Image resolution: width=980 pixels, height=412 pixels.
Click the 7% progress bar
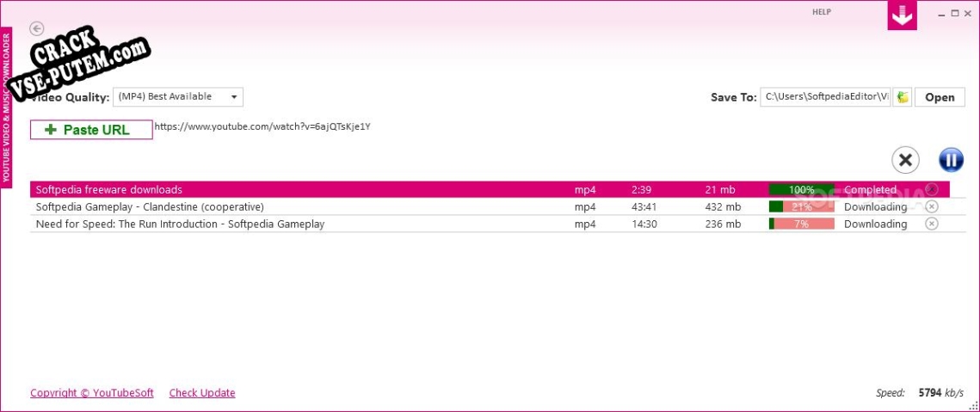[801, 224]
